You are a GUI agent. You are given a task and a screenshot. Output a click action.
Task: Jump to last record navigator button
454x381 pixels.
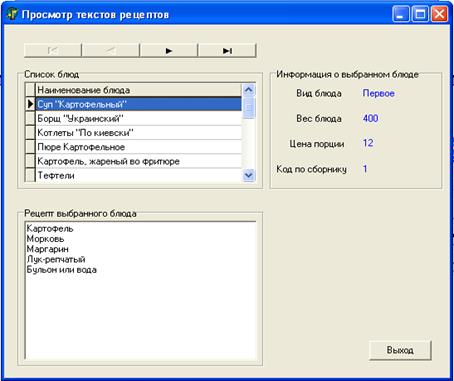click(227, 51)
